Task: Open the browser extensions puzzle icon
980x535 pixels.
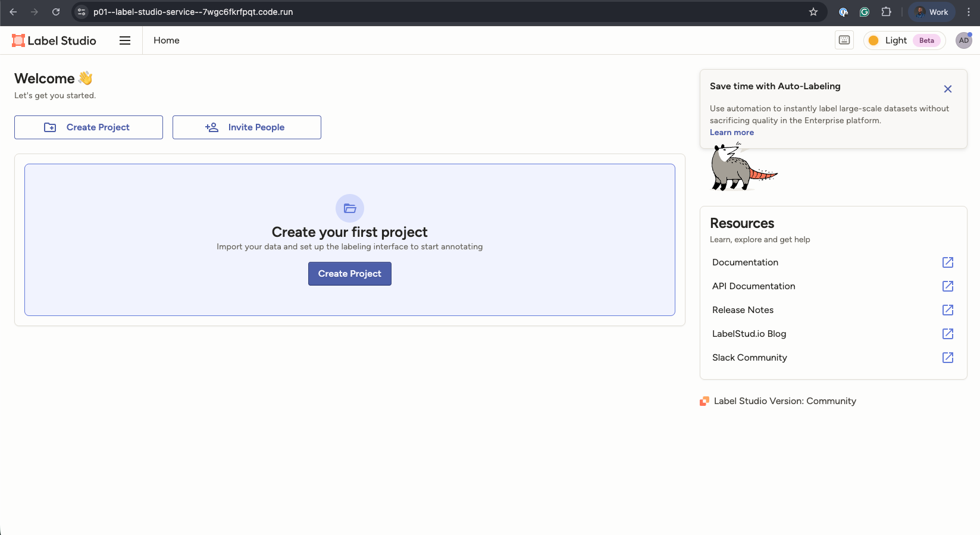Action: (x=886, y=12)
